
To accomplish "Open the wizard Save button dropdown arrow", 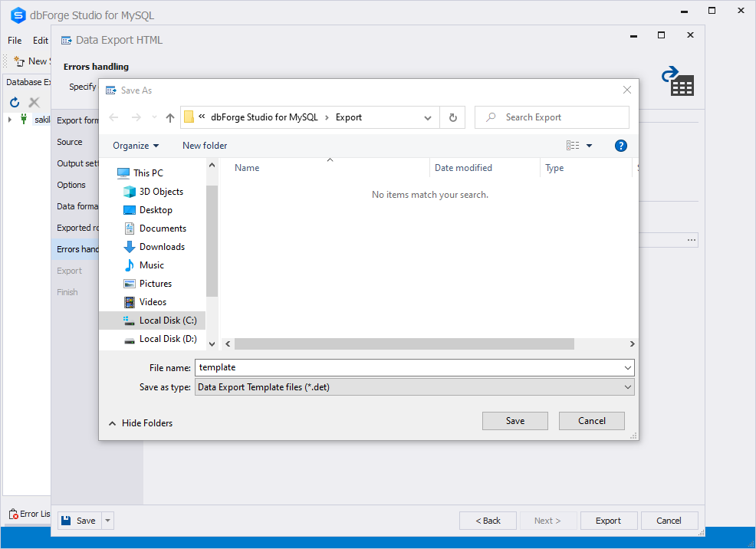I will click(x=107, y=521).
